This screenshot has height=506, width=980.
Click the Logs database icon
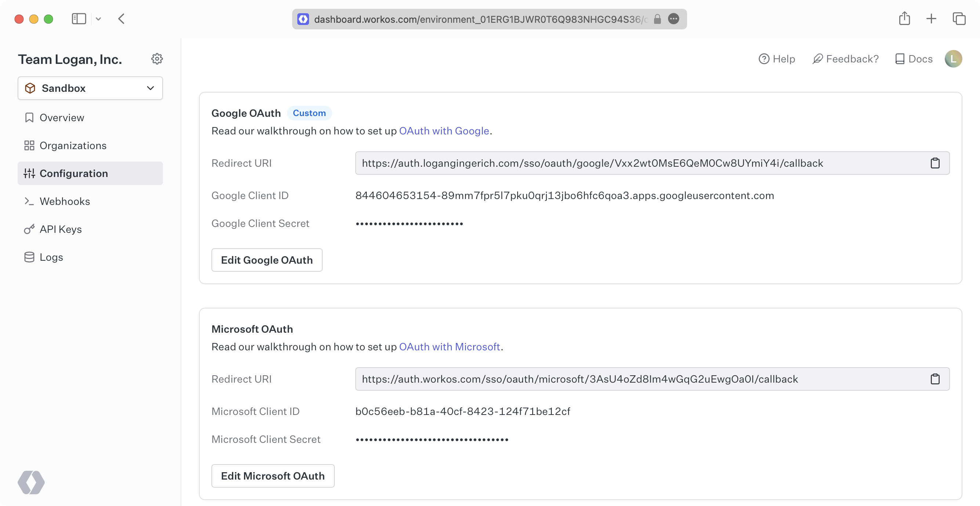coord(29,257)
